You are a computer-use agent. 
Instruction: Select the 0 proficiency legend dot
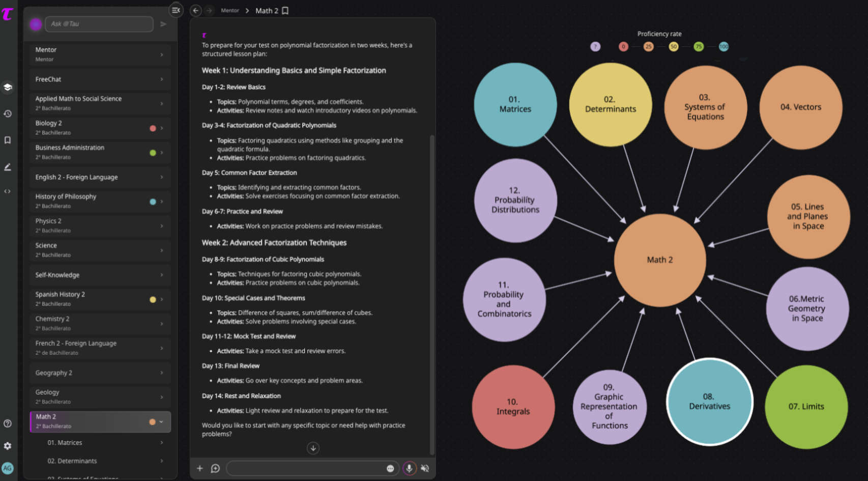click(x=623, y=47)
